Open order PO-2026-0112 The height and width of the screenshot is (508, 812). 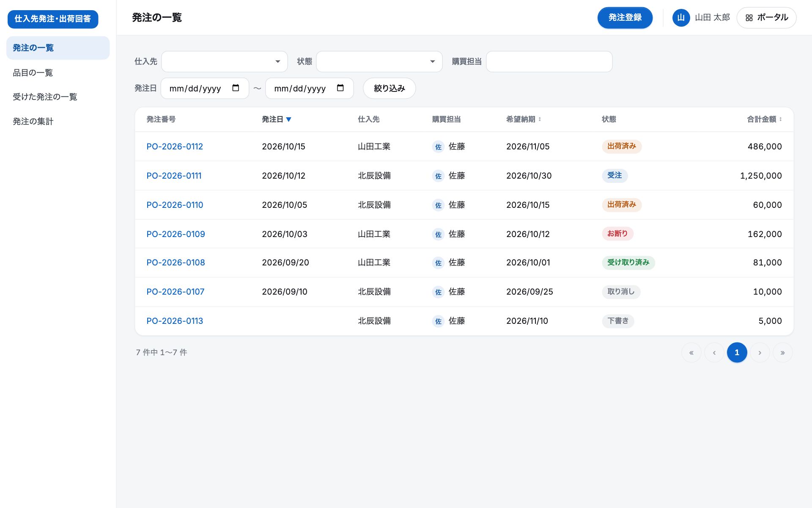[175, 146]
